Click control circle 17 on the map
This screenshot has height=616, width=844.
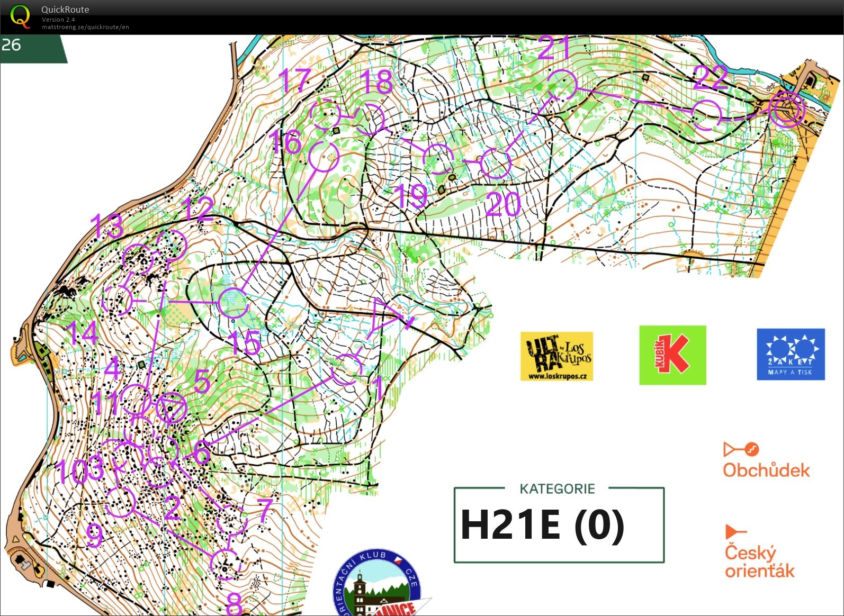pos(325,114)
